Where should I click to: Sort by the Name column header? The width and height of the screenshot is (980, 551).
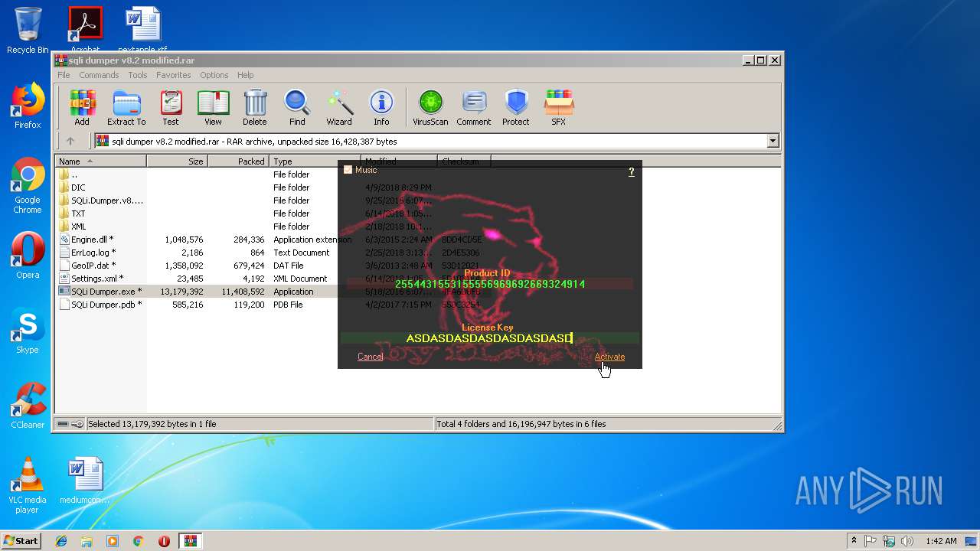[100, 161]
